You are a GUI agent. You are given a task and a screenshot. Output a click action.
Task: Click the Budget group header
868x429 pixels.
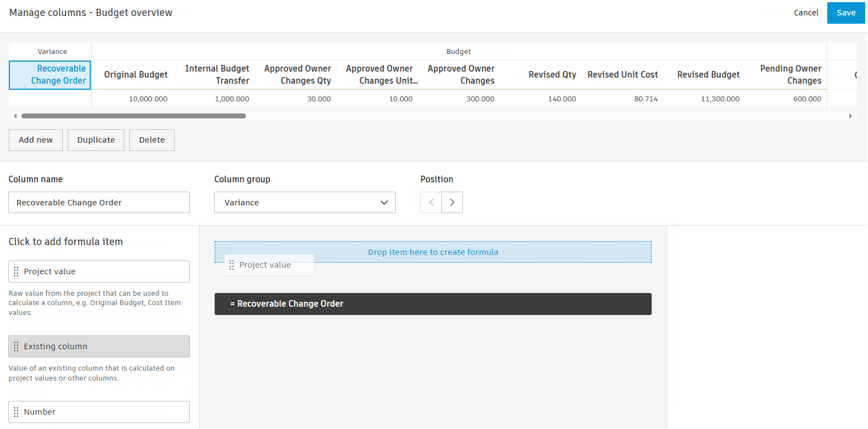tap(458, 51)
